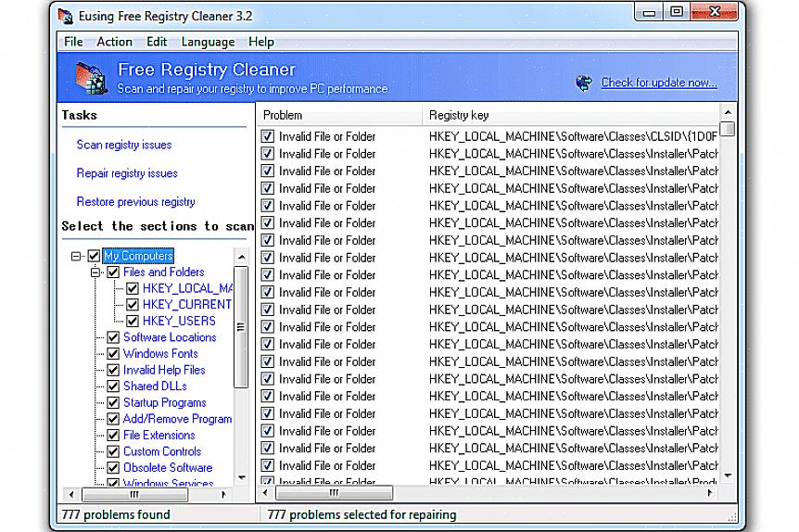Click tree panel scroll up arrow
This screenshot has width=799, height=532.
pyautogui.click(x=242, y=257)
